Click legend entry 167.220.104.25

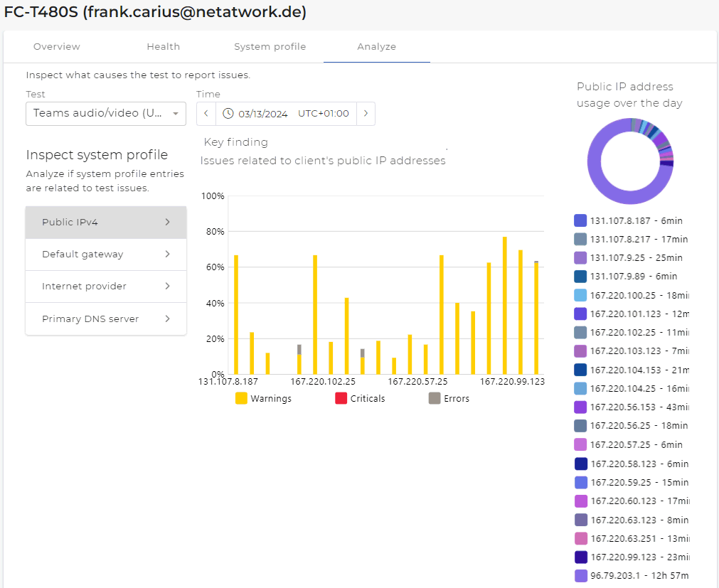tap(632, 389)
